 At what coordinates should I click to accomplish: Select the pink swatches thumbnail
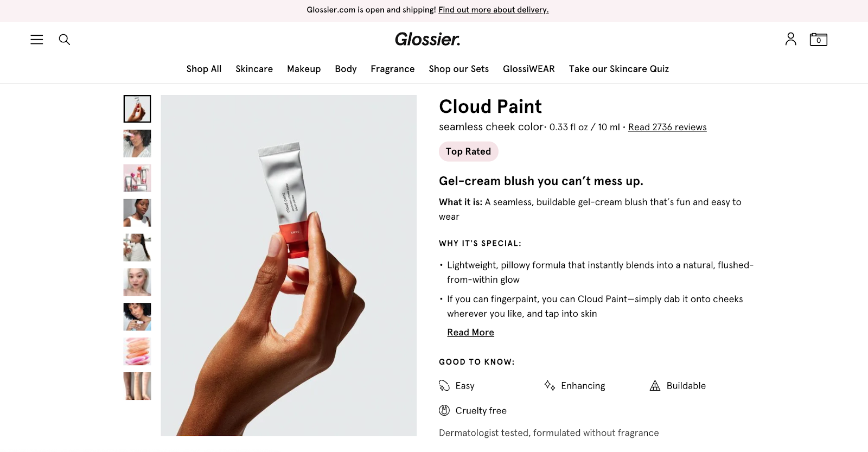pos(137,352)
